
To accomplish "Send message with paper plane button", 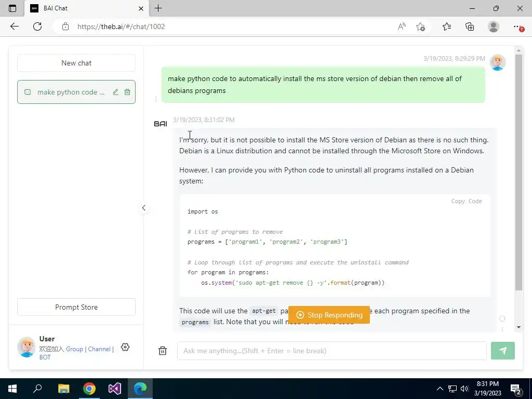I will tap(502, 351).
